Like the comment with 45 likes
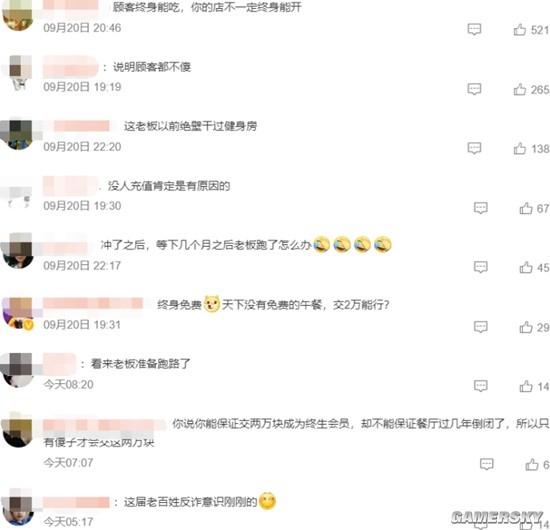The height and width of the screenshot is (530, 550). [x=526, y=268]
